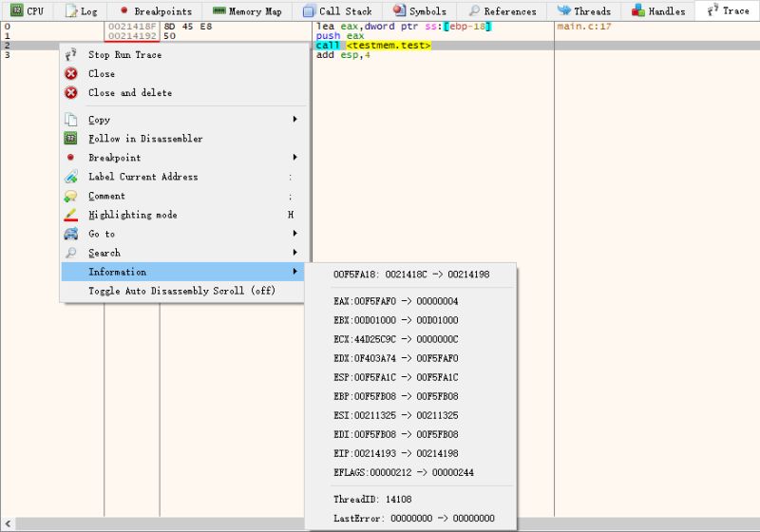Click red X icon beside Close and delete
The height and width of the screenshot is (532, 760).
(x=70, y=92)
